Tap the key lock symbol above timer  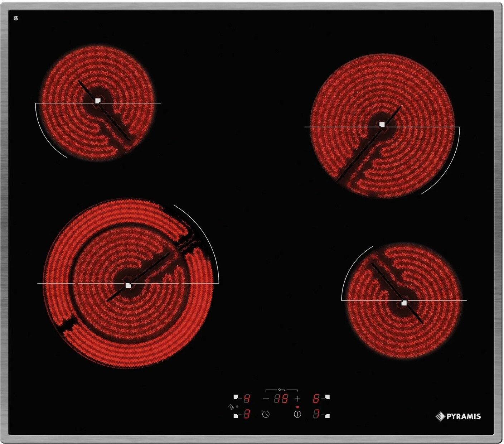coord(280,390)
